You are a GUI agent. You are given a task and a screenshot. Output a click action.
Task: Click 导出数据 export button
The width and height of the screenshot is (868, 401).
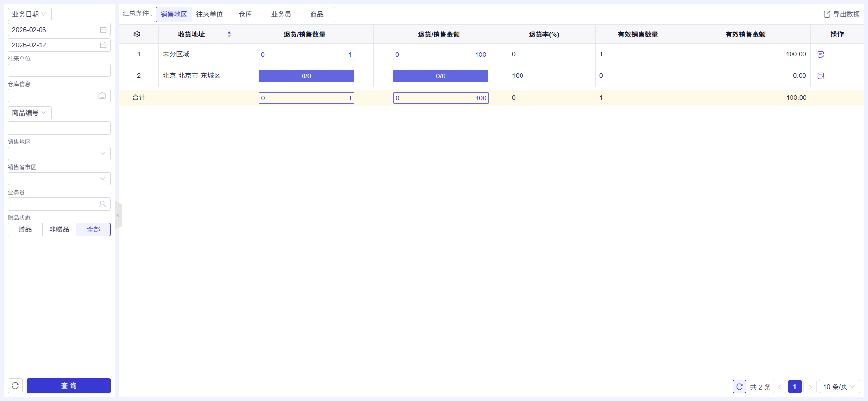pos(841,14)
